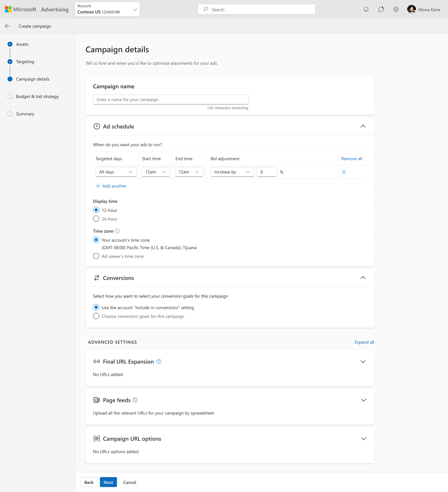The height and width of the screenshot is (492, 448).
Task: Collapse the Conversions section
Action: click(363, 278)
